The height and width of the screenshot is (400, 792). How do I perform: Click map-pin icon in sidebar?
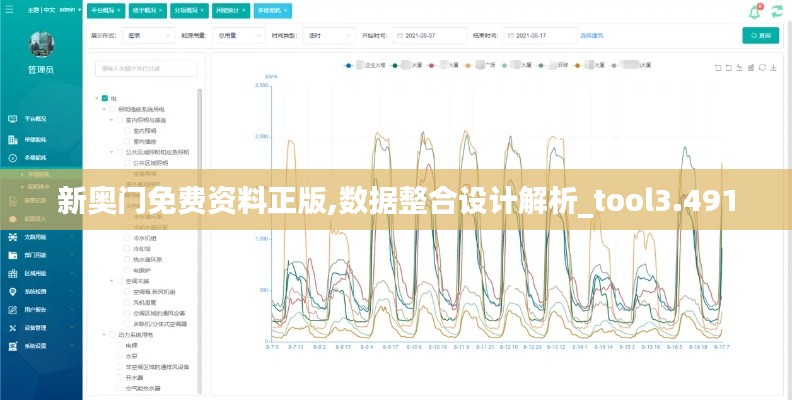click(x=13, y=291)
